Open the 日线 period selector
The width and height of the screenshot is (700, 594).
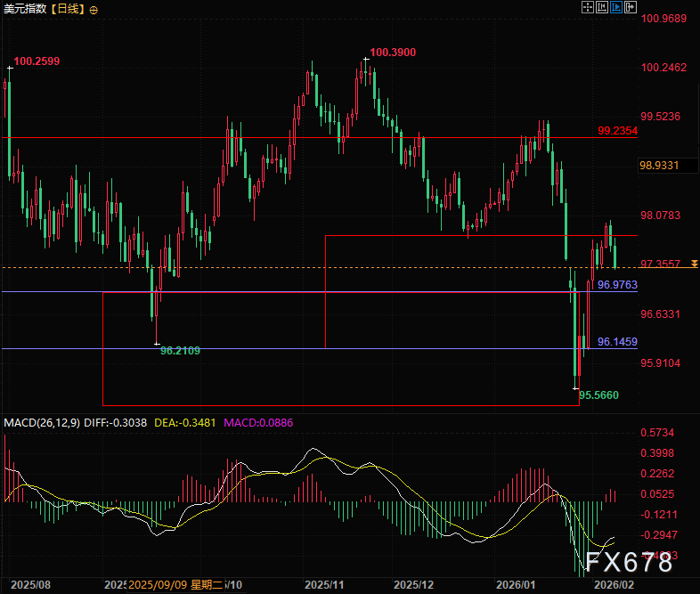pos(69,9)
